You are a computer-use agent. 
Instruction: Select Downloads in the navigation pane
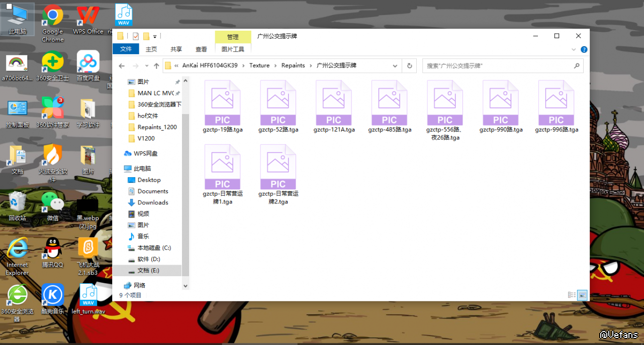[x=153, y=202]
